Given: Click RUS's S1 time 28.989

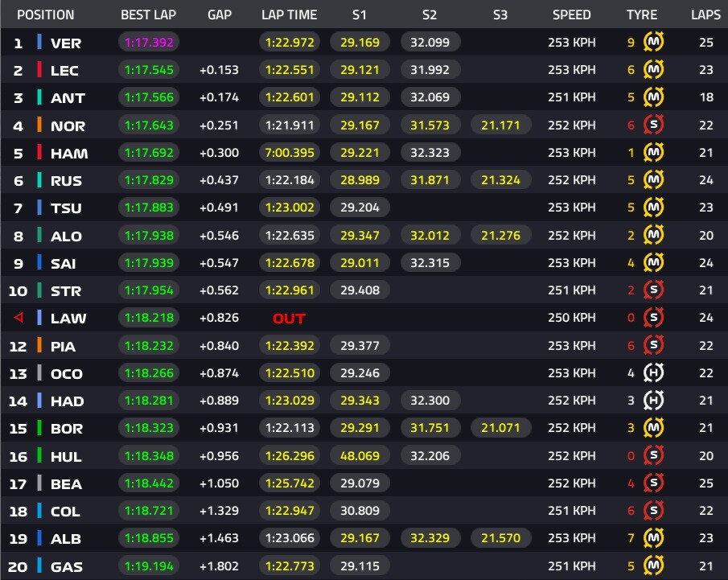Looking at the screenshot, I should (x=360, y=179).
